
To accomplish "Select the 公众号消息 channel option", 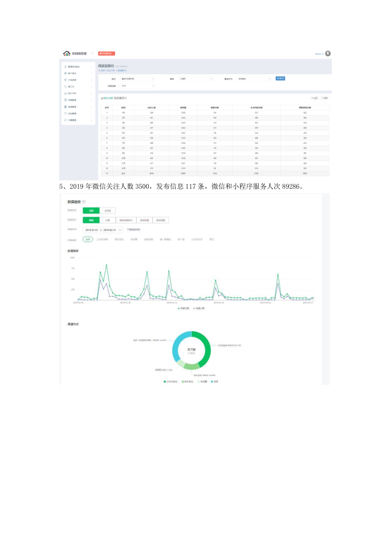I will 103,240.
